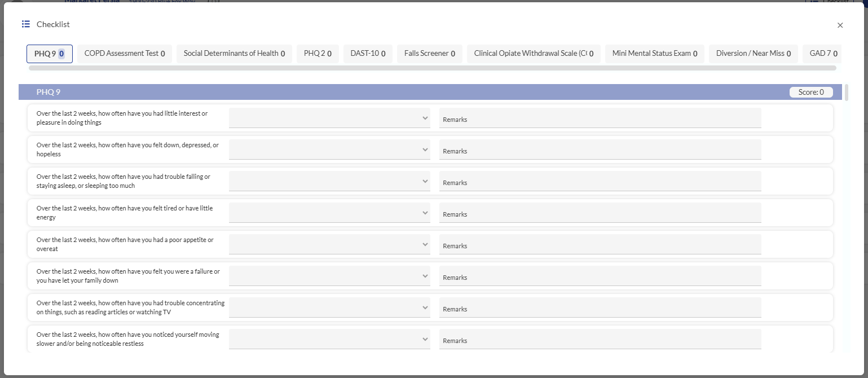Click the PHQ 9 Score badge
This screenshot has height=378, width=868.
click(x=811, y=93)
